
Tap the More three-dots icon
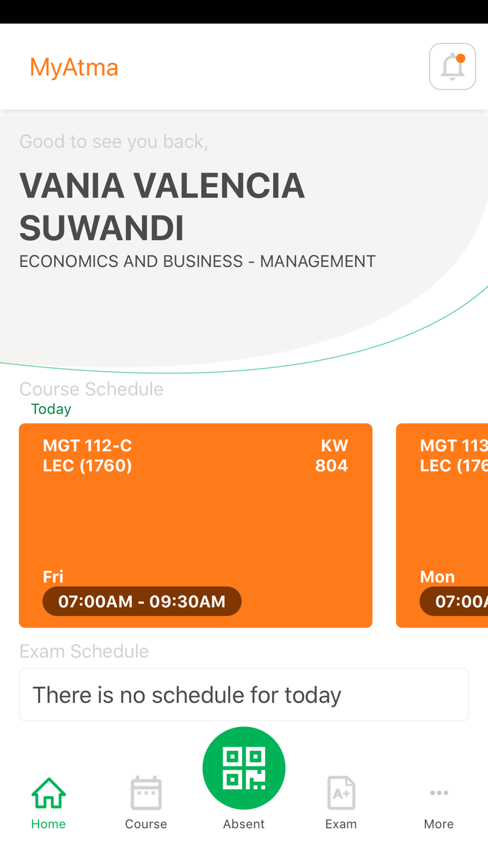point(439,793)
